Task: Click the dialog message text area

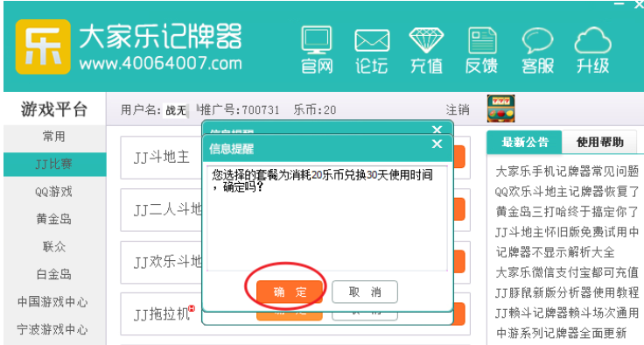Action: 327,218
